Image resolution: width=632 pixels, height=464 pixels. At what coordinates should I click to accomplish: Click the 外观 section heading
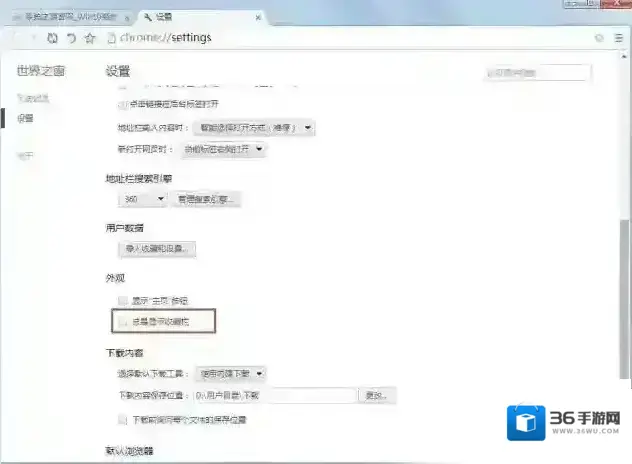pos(115,278)
